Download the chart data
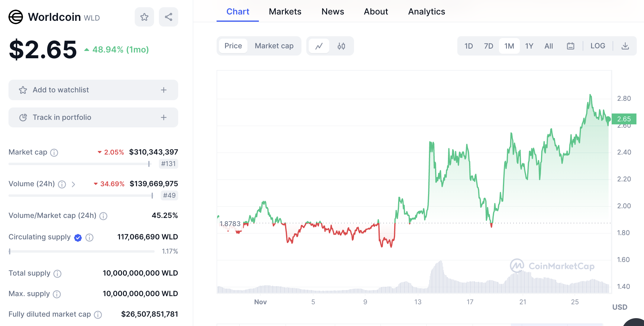Image resolution: width=644 pixels, height=326 pixels. tap(625, 46)
